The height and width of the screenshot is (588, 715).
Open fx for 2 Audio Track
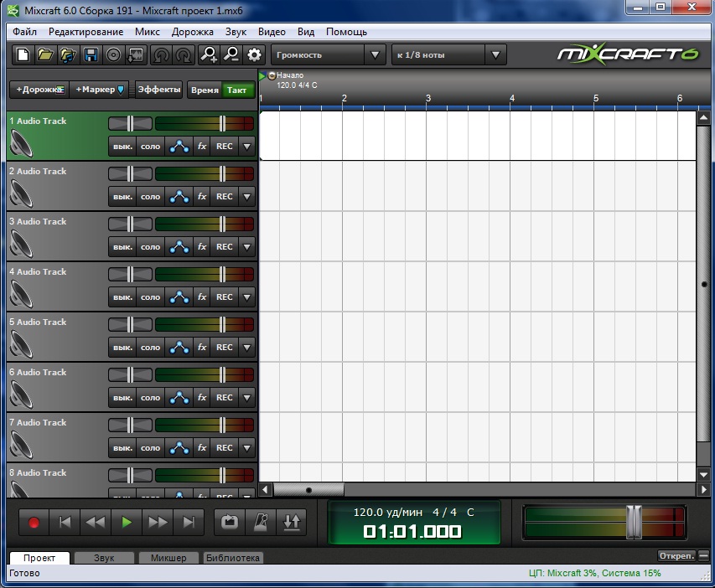coord(202,197)
